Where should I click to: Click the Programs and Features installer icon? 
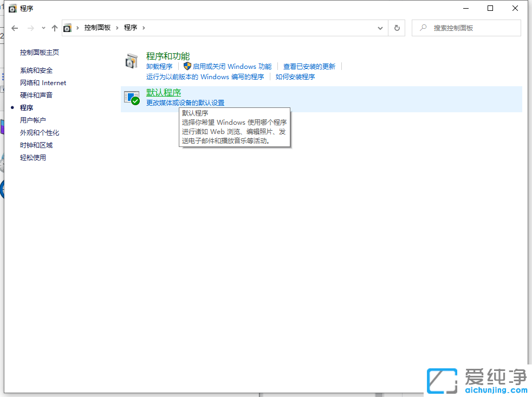point(132,60)
